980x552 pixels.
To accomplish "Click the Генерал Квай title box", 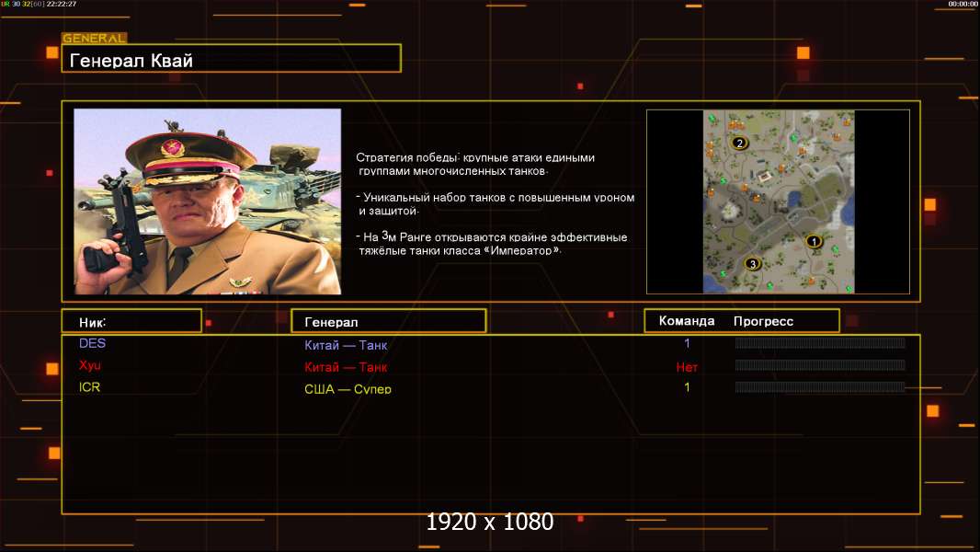I will pos(231,60).
